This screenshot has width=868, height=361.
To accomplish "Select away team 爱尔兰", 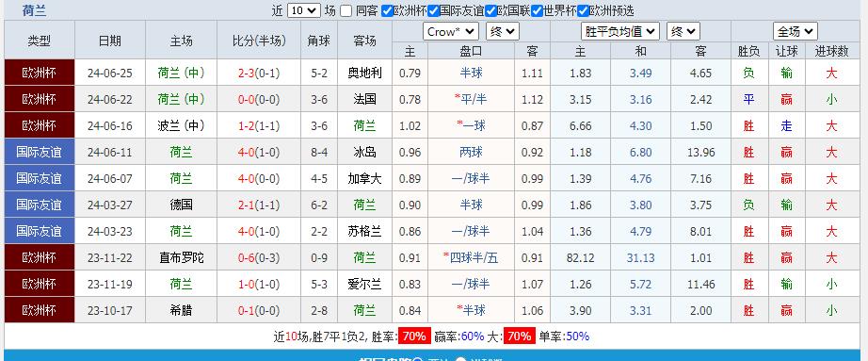I will 364,284.
